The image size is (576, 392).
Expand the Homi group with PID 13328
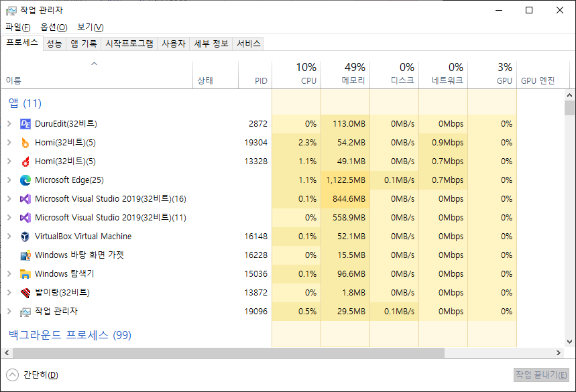[9, 161]
